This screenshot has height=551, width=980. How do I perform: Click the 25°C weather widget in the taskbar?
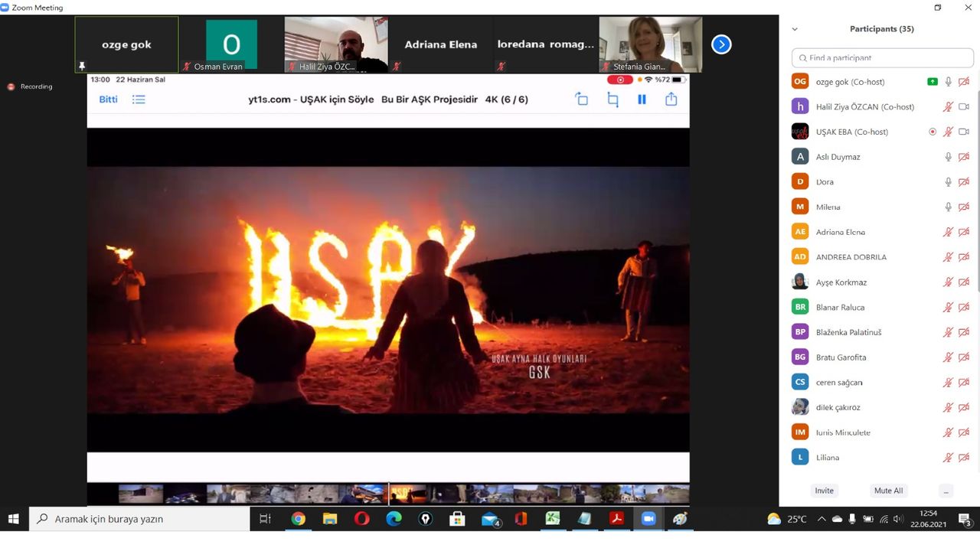pos(787,519)
